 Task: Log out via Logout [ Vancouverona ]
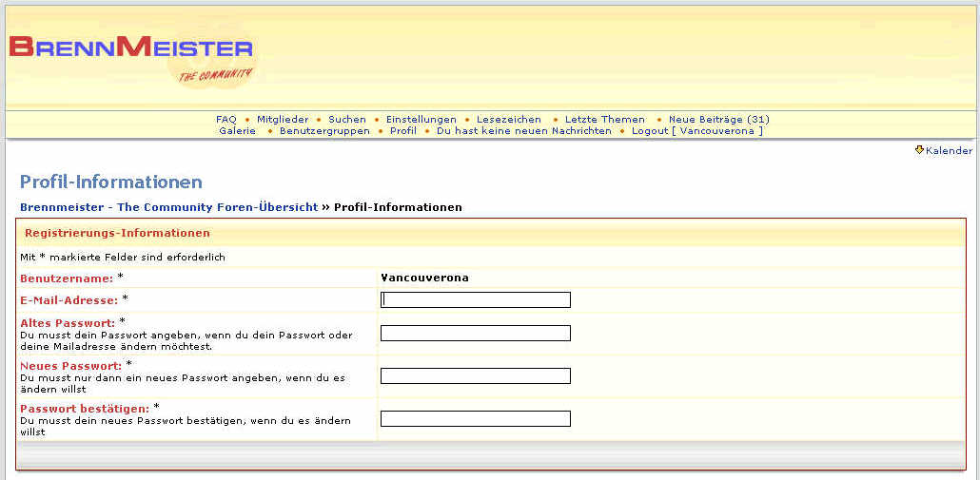coord(696,131)
